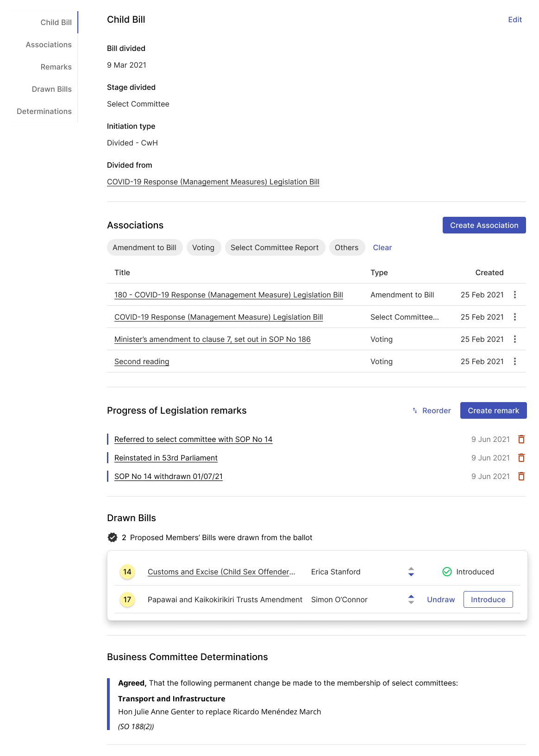The width and height of the screenshot is (539, 756).
Task: Click Reorder remarks link
Action: coord(432,410)
